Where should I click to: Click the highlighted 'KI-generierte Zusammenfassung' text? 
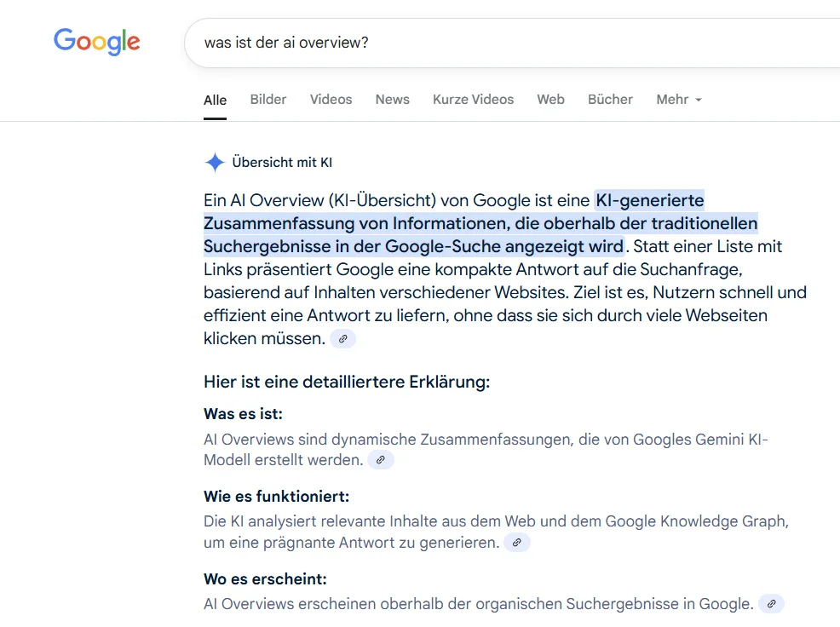pos(480,224)
